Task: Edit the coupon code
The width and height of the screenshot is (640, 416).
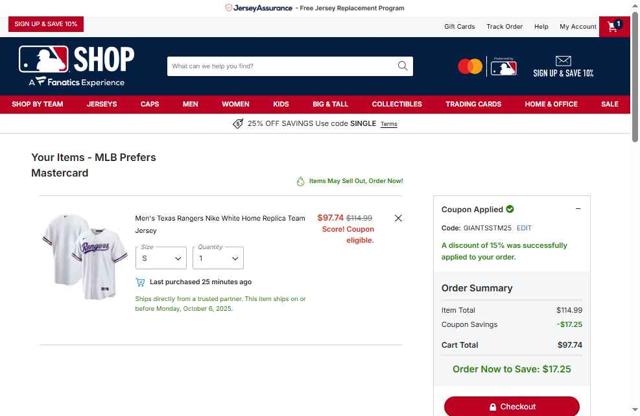Action: (x=524, y=228)
